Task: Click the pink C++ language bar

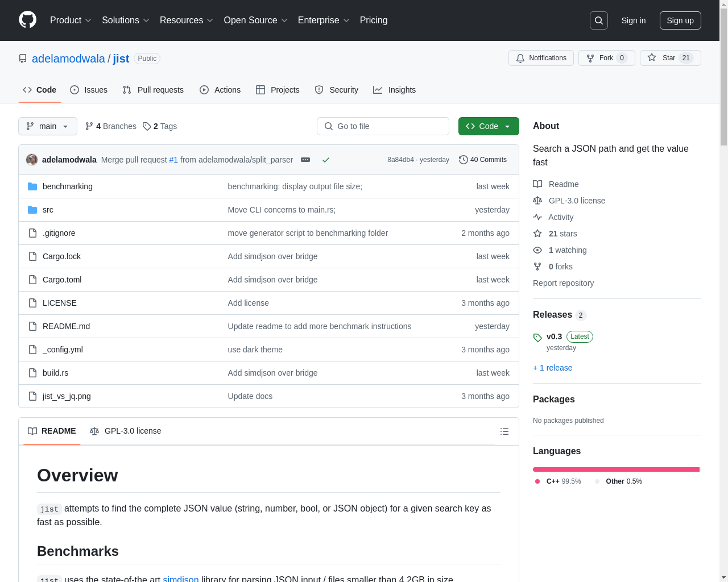Action: pos(616,469)
